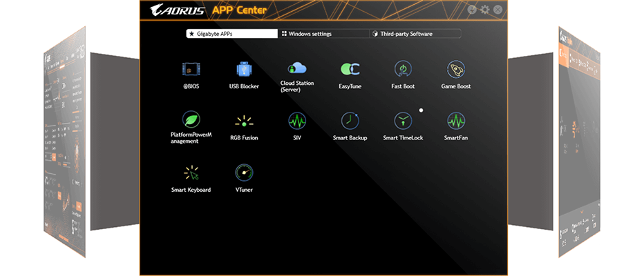Click the update icon in title bar
The image size is (644, 276).
(x=472, y=10)
